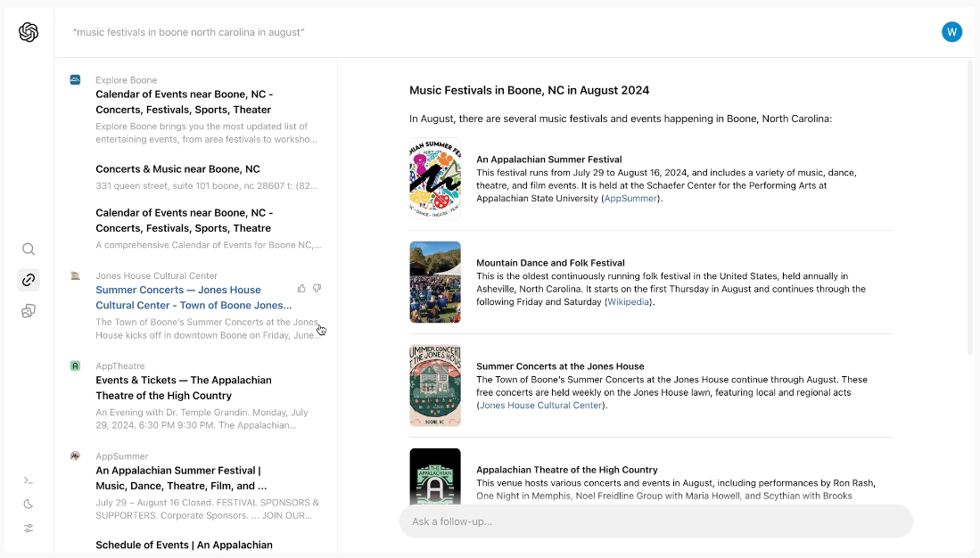Click 'Summer Concerts at the Jones House' title

(560, 366)
